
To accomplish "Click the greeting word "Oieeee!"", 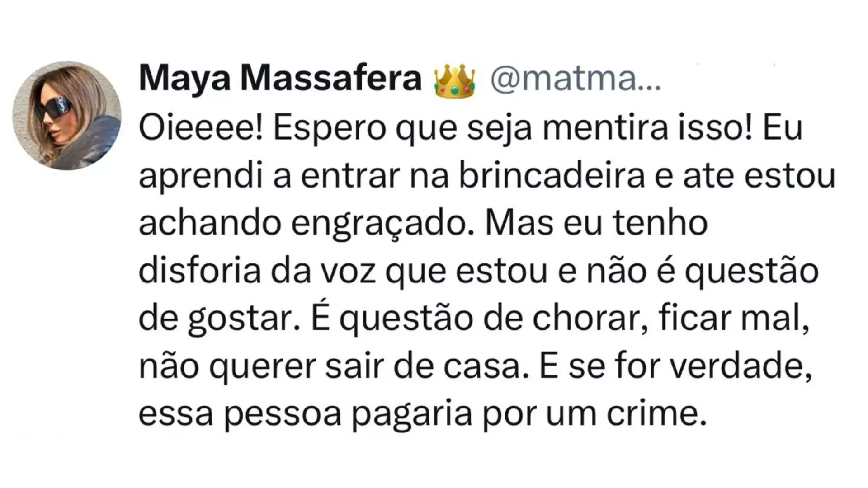I will tap(201, 128).
